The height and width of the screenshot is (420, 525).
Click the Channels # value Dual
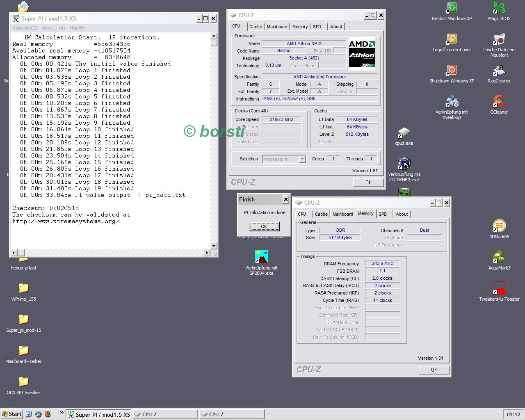[x=424, y=231]
